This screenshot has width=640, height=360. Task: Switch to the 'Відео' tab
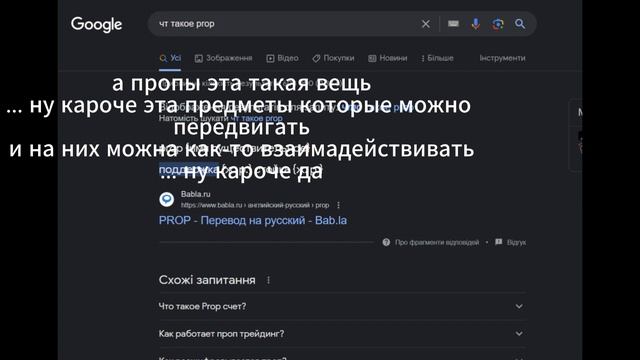pos(282,58)
